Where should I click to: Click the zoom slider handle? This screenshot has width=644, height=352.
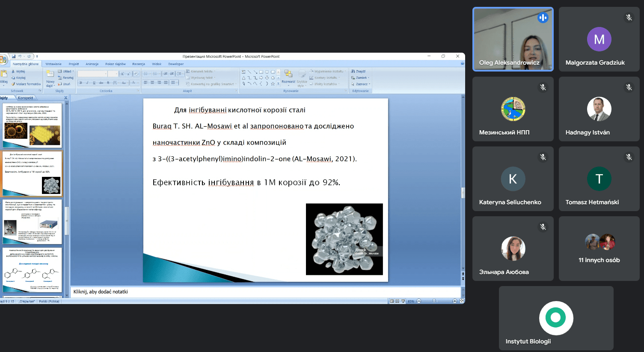coord(434,301)
